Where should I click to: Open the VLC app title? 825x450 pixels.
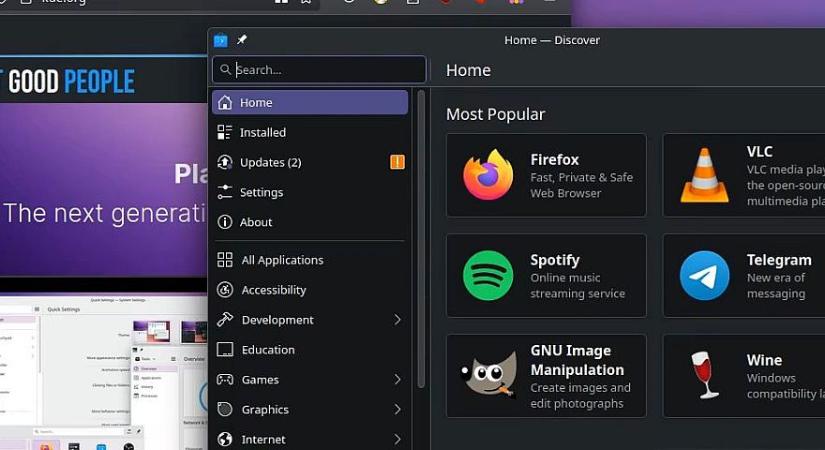coord(759,152)
